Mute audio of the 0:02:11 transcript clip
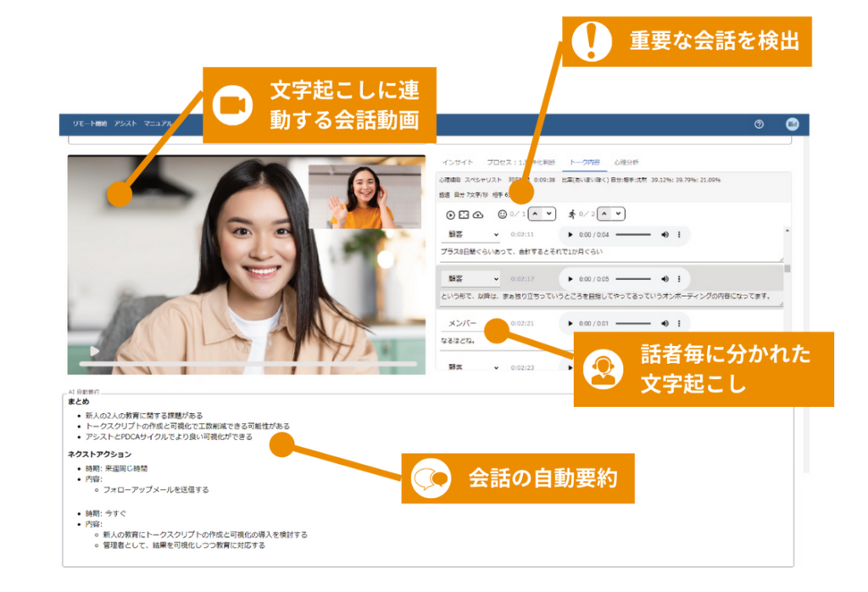Screen dimensions: 868x592 tap(665, 234)
